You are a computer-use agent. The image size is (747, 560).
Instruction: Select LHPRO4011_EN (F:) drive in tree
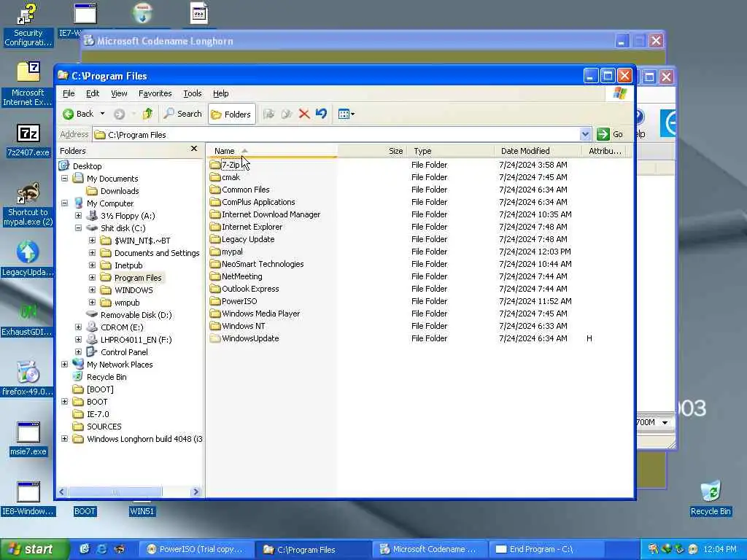point(129,340)
